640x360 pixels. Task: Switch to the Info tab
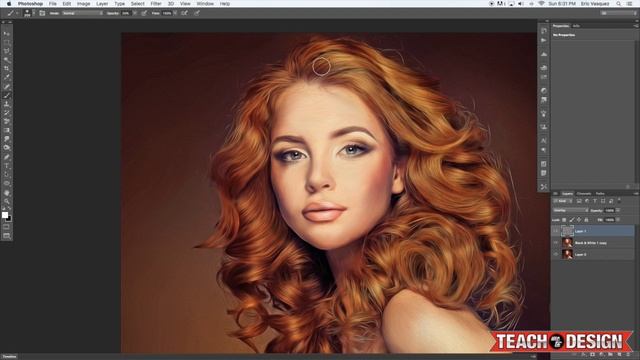[x=576, y=26]
